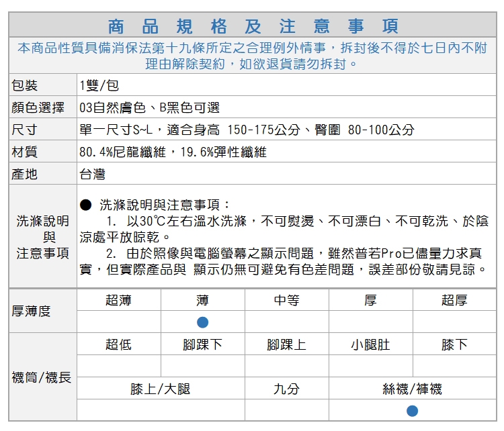
Task: Click the 尺寸 row label
Action: (25, 130)
